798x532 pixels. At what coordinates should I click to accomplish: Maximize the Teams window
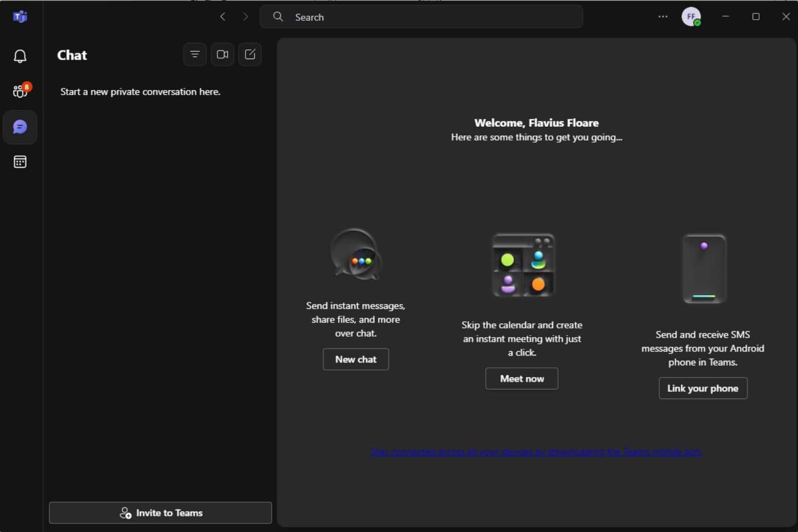tap(756, 17)
